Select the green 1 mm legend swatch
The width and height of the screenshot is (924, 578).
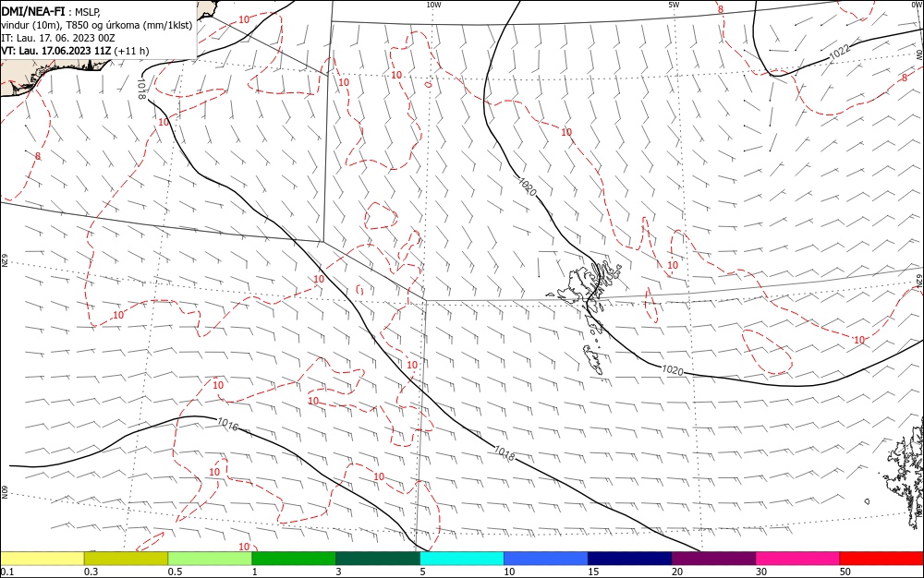(294, 559)
